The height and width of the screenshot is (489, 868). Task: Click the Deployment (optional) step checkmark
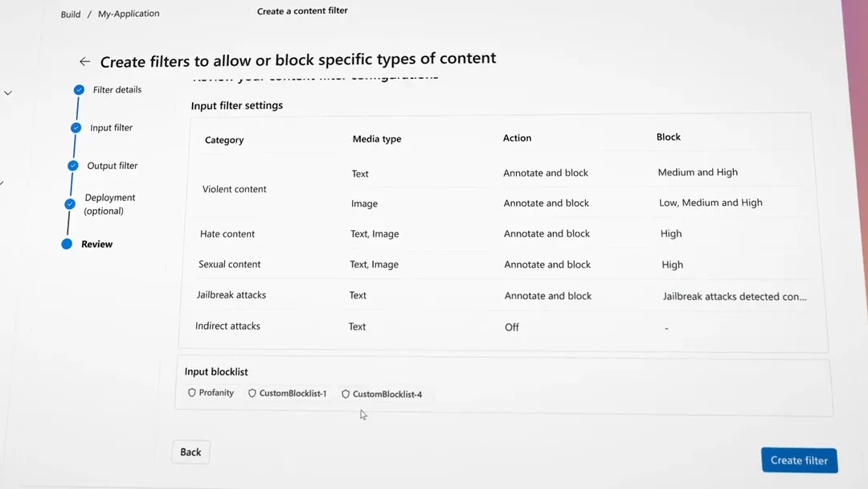pyautogui.click(x=69, y=204)
